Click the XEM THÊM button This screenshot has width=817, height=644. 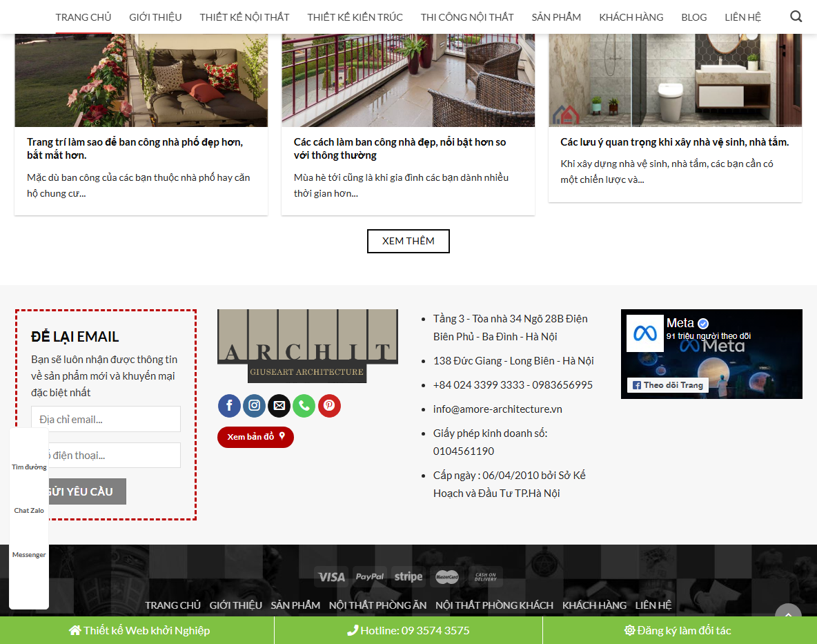tap(408, 241)
